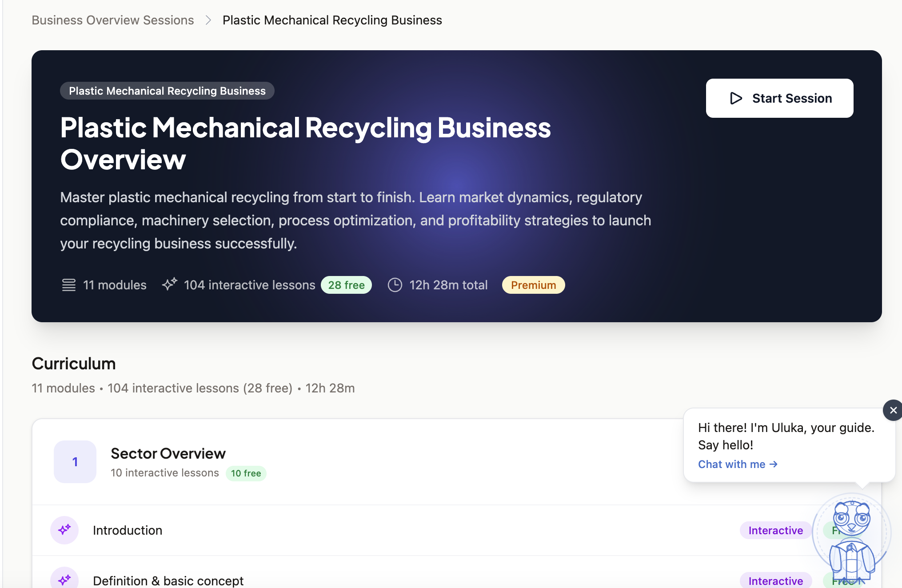The image size is (902, 588).
Task: Click the dark Plastic Mechanical Recycling Business tag
Action: click(167, 91)
